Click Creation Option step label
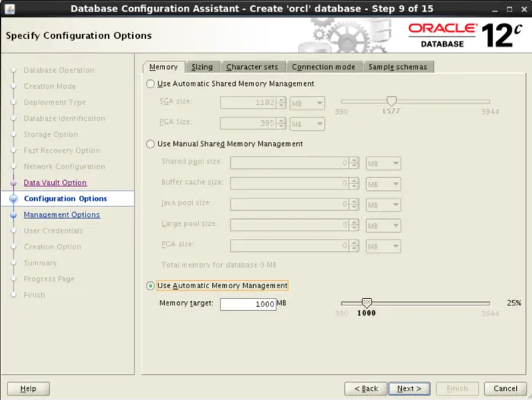The image size is (532, 400). (52, 247)
